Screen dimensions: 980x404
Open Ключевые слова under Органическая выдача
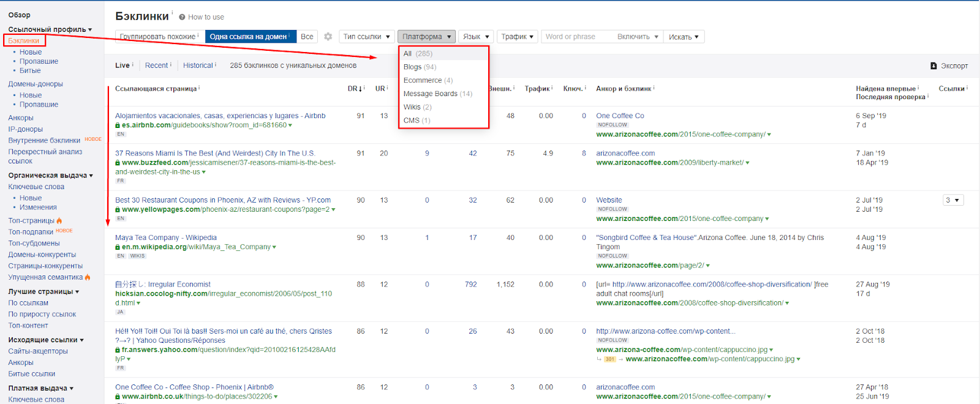pyautogui.click(x=36, y=187)
